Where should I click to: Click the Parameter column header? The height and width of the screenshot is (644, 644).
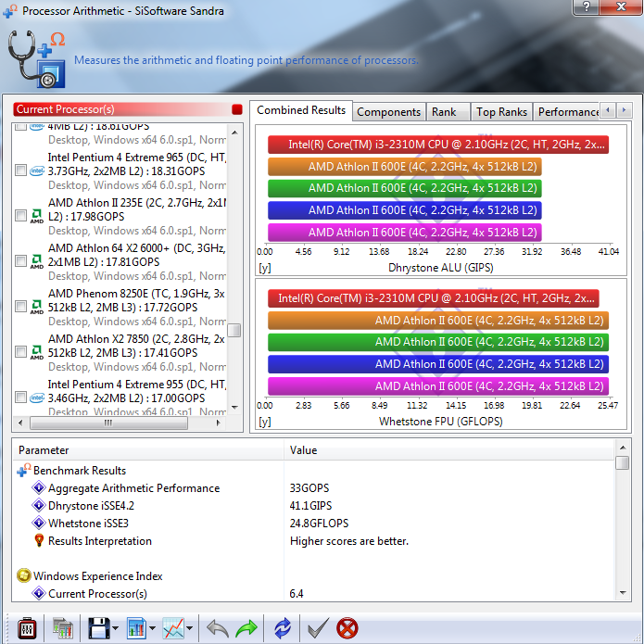tap(148, 450)
